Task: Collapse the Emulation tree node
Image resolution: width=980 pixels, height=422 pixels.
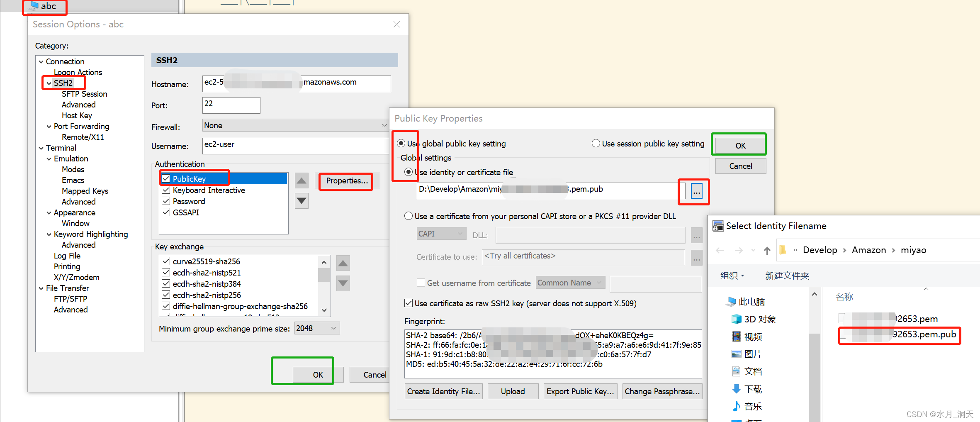Action: 49,159
